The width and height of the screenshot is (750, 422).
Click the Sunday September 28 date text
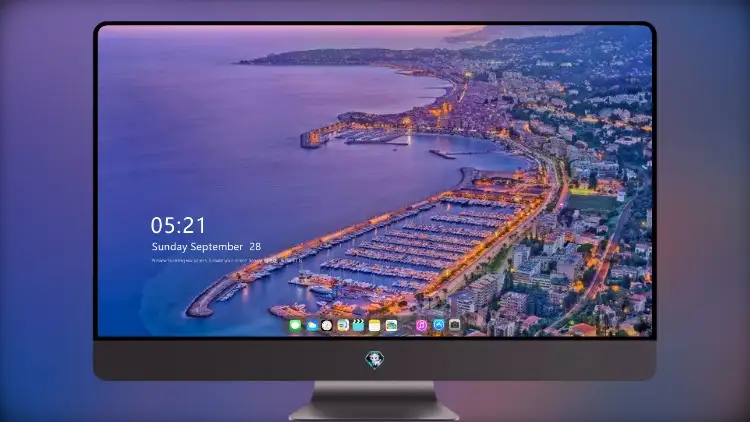click(206, 246)
